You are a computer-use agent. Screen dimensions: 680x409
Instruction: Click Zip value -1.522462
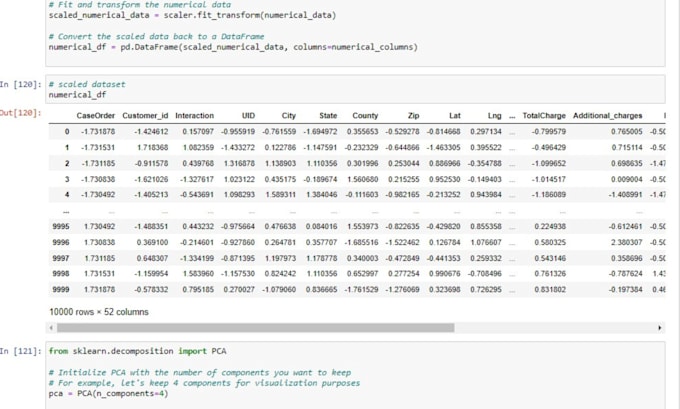tap(402, 242)
